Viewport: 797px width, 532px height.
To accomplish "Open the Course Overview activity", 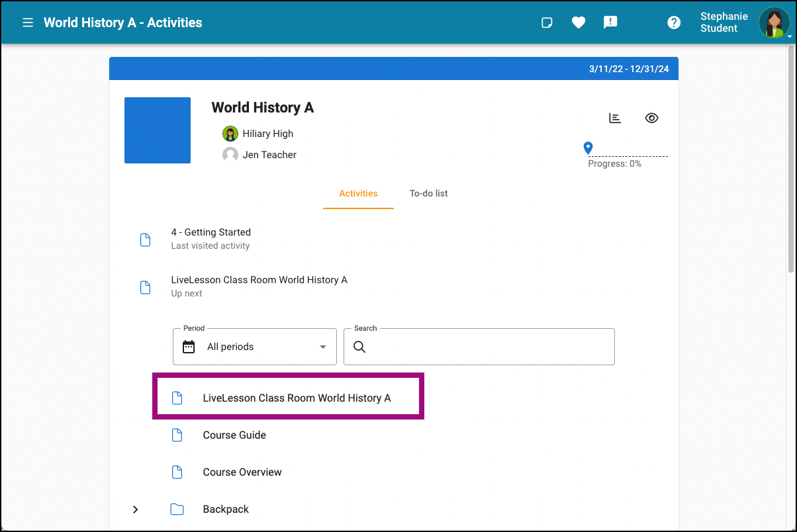I will (242, 472).
